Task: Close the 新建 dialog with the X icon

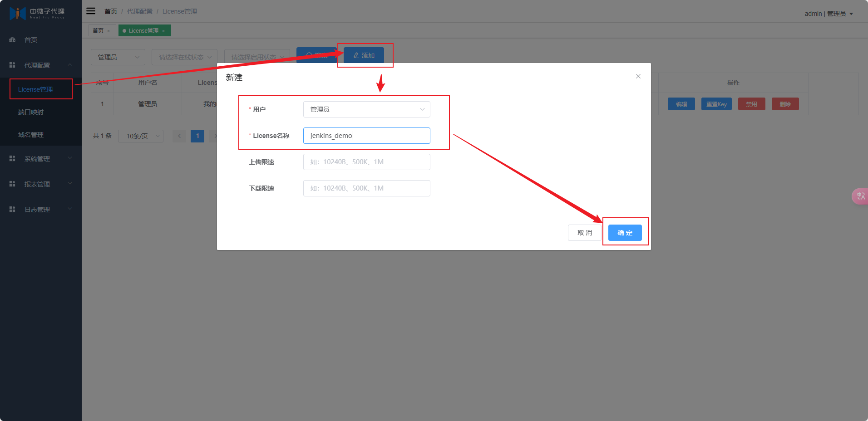Action: point(638,76)
